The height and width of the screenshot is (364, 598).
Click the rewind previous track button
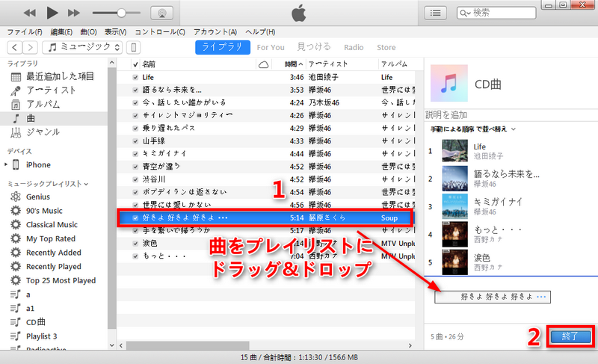29,13
